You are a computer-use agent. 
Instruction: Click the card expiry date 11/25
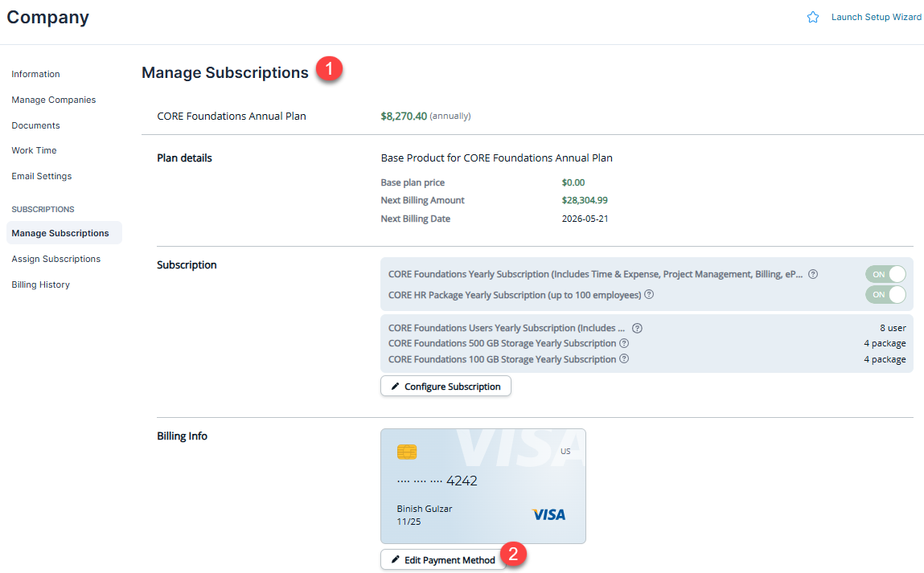click(x=409, y=522)
